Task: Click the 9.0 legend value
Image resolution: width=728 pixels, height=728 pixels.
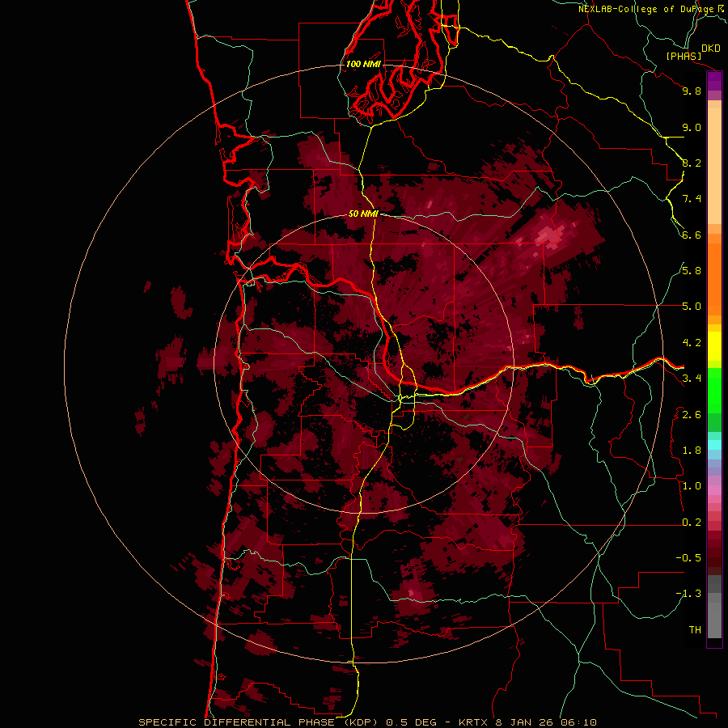Action: (692, 128)
